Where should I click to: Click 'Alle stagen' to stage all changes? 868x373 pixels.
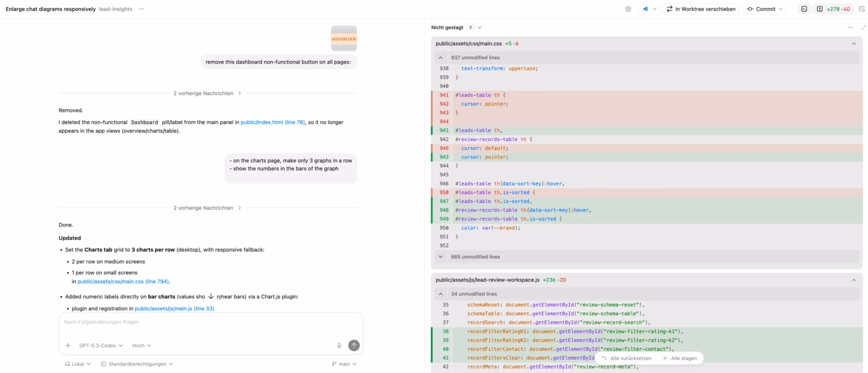pos(679,358)
